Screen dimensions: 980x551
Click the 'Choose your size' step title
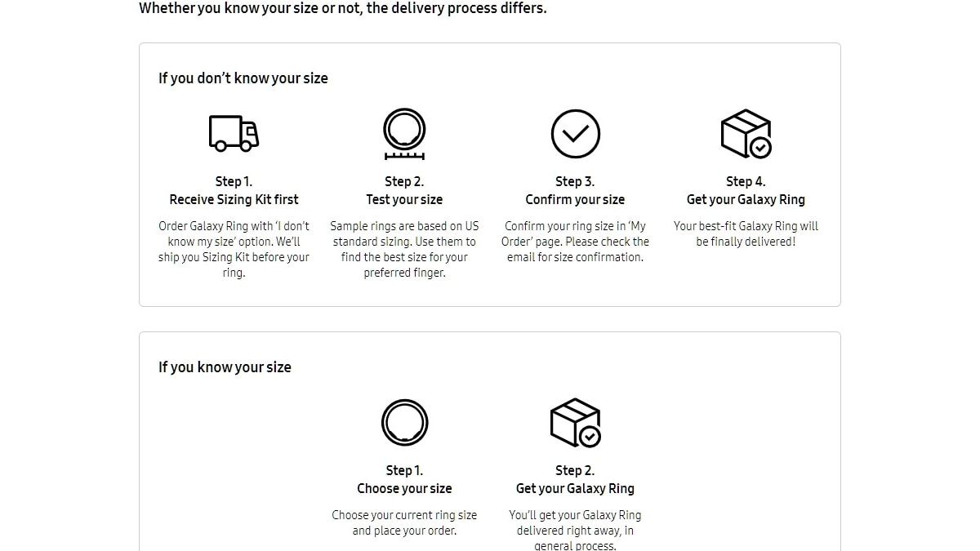(x=404, y=488)
